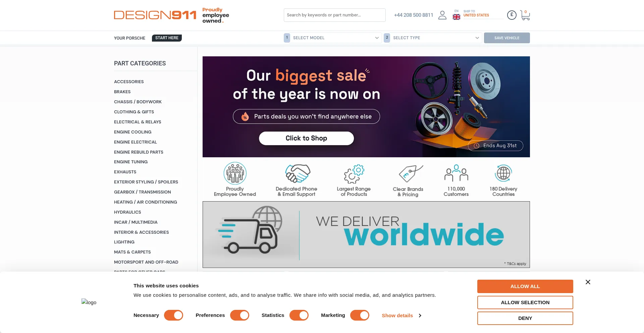Close the cookie banner with X
The width and height of the screenshot is (644, 333).
point(588,282)
